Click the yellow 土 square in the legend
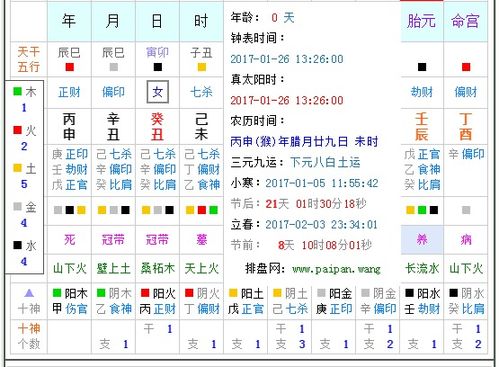This screenshot has height=367, width=499. coord(17,168)
